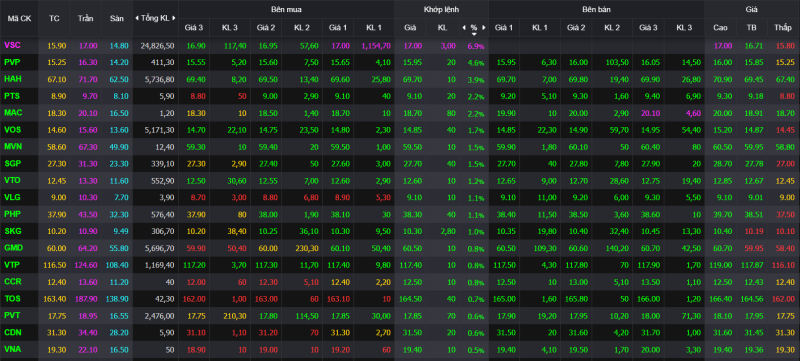Viewport: 800px width, 361px height.
Task: Open the PTS stock symbol
Action: [x=12, y=96]
